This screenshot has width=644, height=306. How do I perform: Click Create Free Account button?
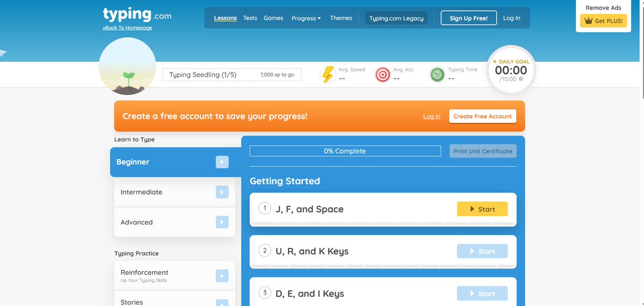coord(482,116)
